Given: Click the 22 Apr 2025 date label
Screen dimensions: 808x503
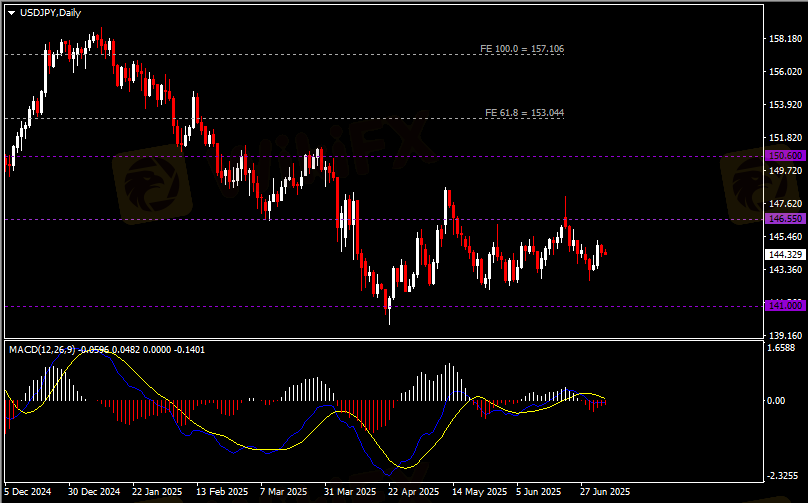Looking at the screenshot, I should [413, 492].
